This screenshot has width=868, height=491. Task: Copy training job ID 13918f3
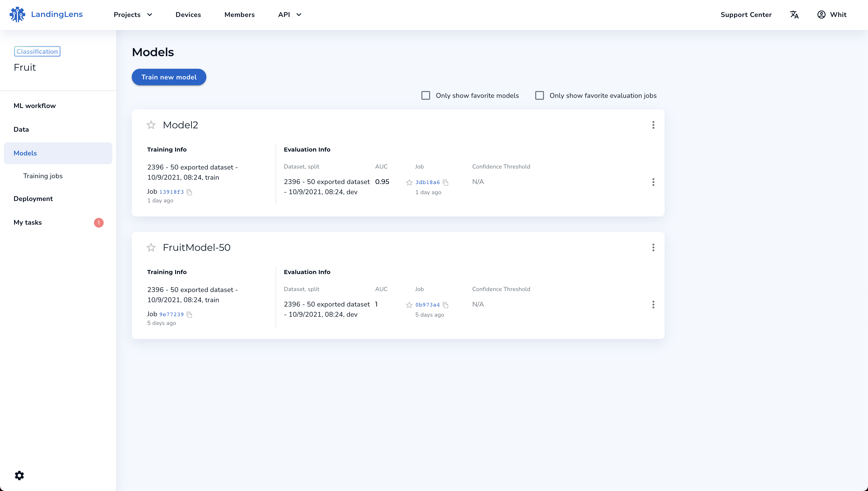(190, 192)
